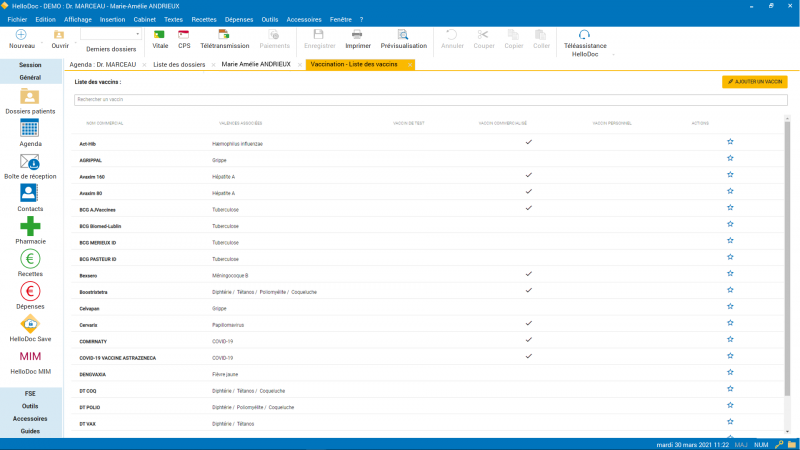Mark Bexsero as favorite with its star
This screenshot has height=450, width=800.
coord(730,274)
